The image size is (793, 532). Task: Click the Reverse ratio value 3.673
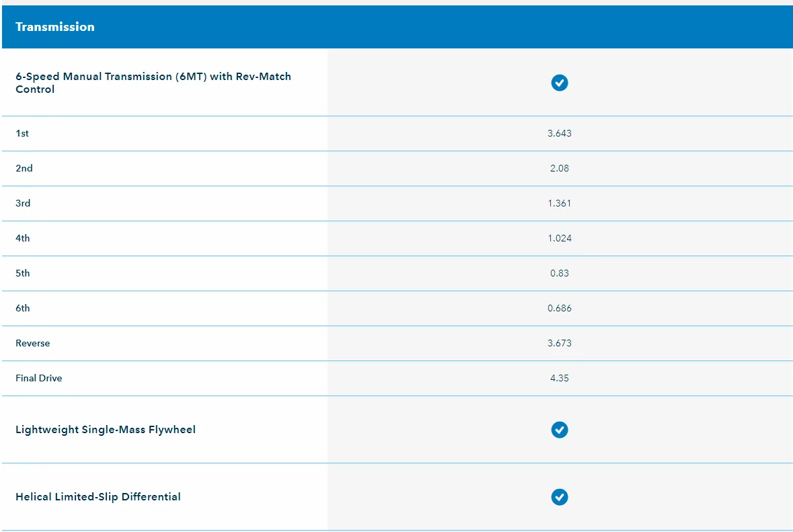pyautogui.click(x=559, y=344)
